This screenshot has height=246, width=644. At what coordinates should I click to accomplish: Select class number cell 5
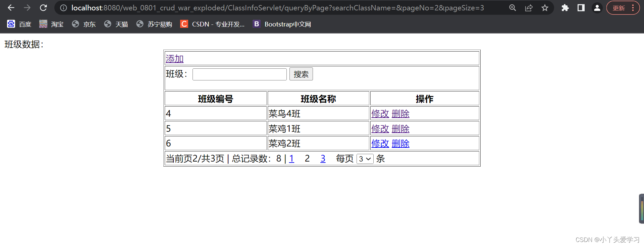215,128
